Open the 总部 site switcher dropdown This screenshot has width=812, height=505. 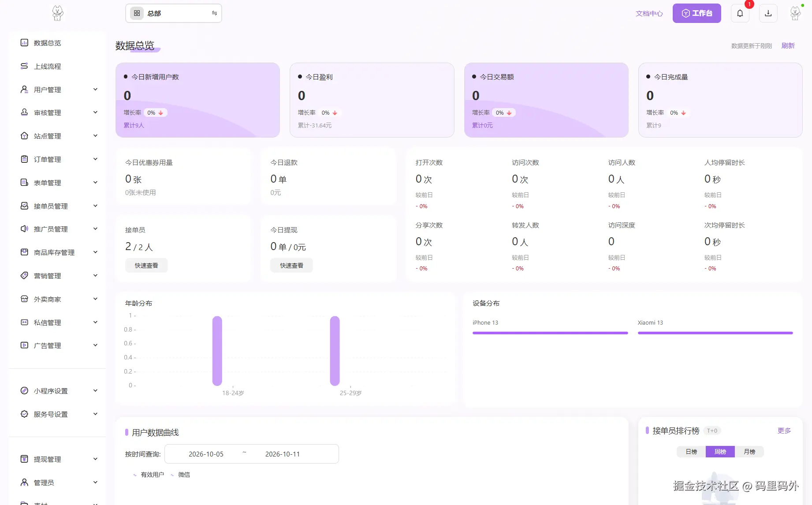(174, 13)
